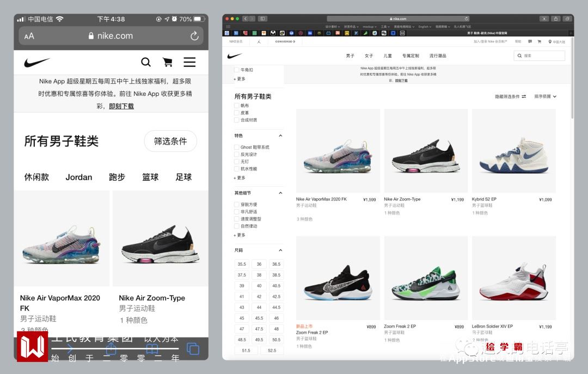Check the 自然律动 checkbox
Viewport: 588px width, 374px height.
click(237, 226)
